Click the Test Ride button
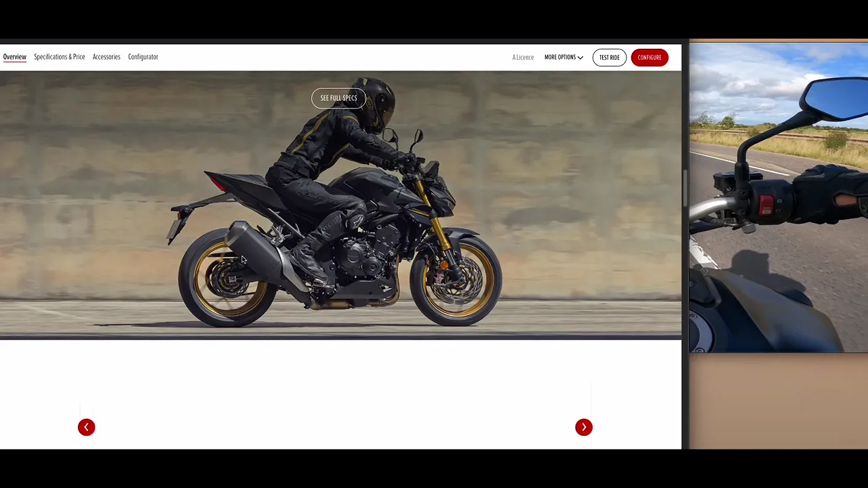The height and width of the screenshot is (488, 868). click(609, 58)
